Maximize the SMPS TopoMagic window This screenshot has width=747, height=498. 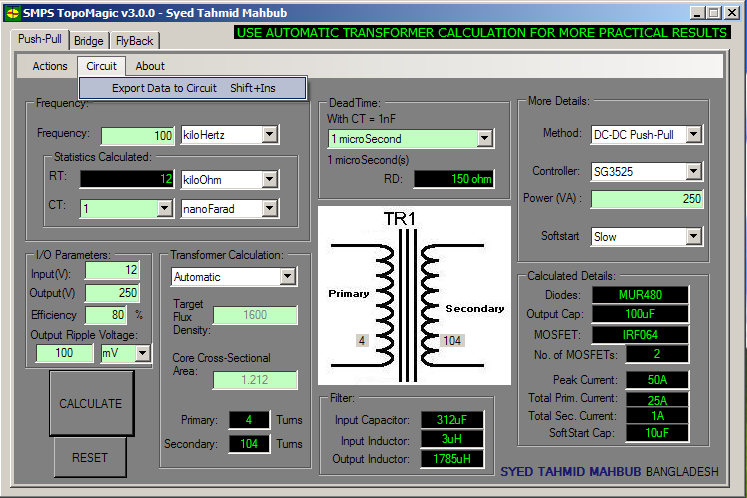point(714,13)
